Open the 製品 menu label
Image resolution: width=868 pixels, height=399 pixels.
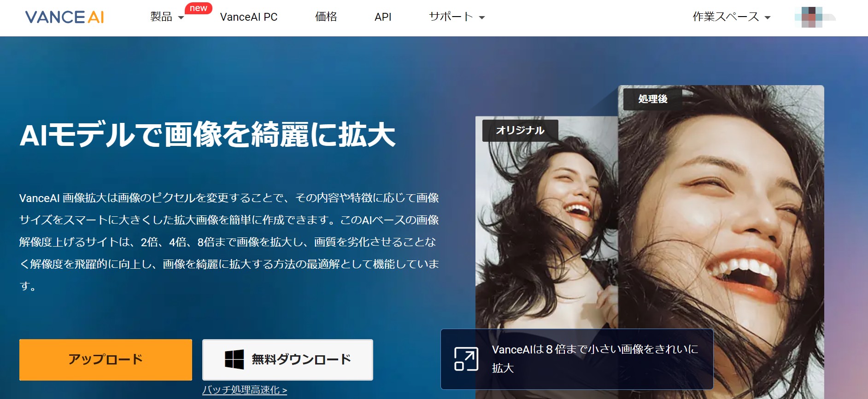[x=161, y=17]
